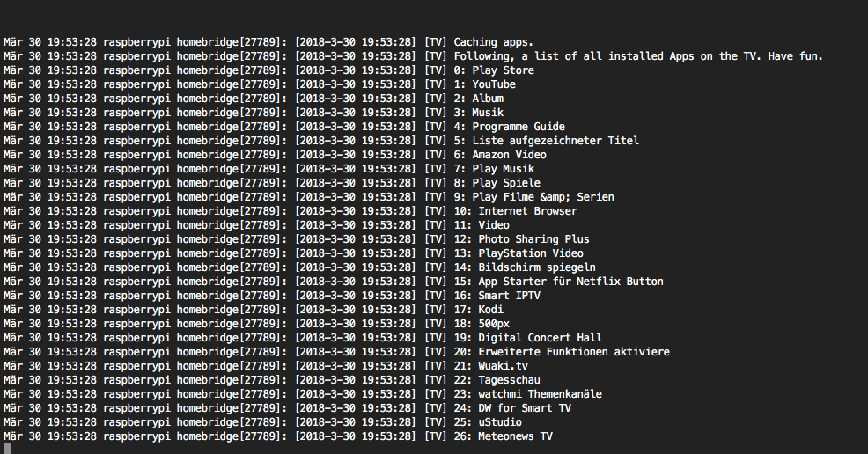The height and width of the screenshot is (454, 868).
Task: Click the 'Programme Guide' text
Action: (519, 127)
